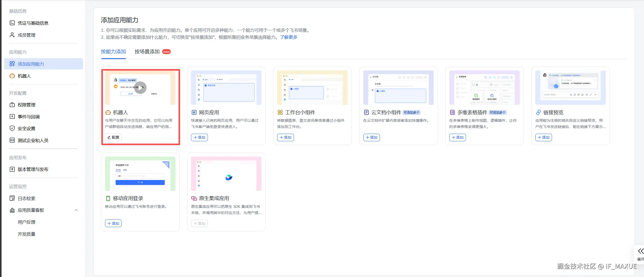Go to 权限管理 in the sidebar
This screenshot has width=644, height=277.
click(43, 105)
